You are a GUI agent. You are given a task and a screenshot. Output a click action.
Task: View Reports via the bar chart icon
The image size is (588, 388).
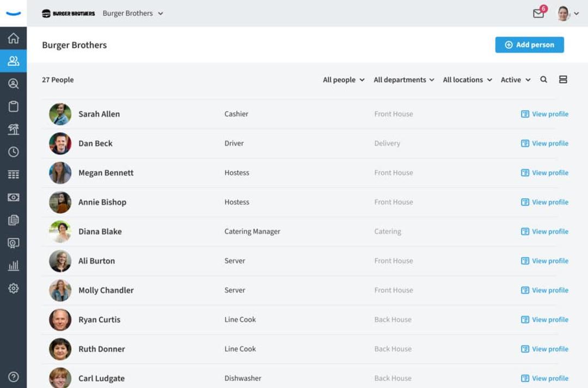[x=13, y=266]
